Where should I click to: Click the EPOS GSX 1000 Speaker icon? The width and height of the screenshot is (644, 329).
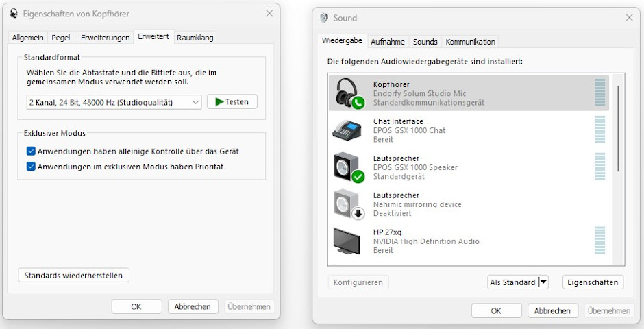coord(349,167)
